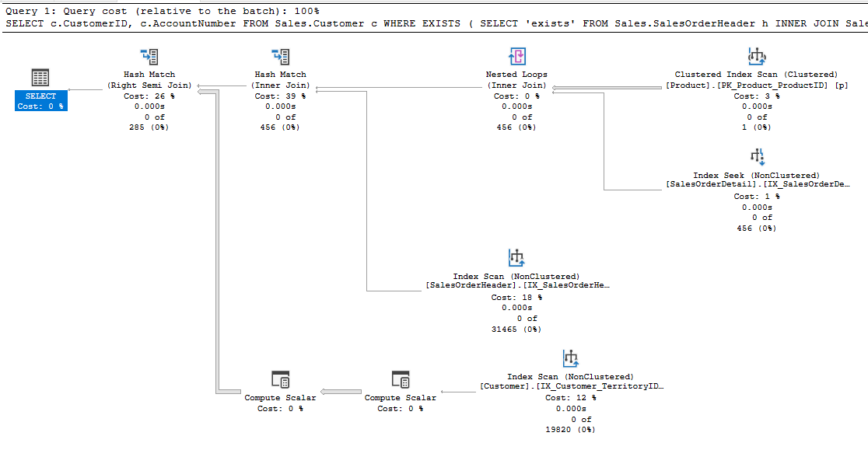Screen dimensions: 868x450
Task: Click the Customer Index Scan icon
Action: [x=571, y=358]
